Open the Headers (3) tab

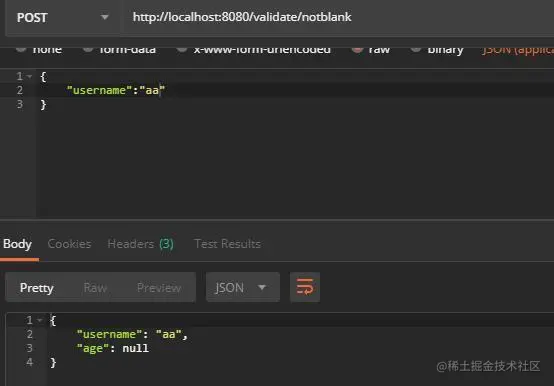[140, 244]
